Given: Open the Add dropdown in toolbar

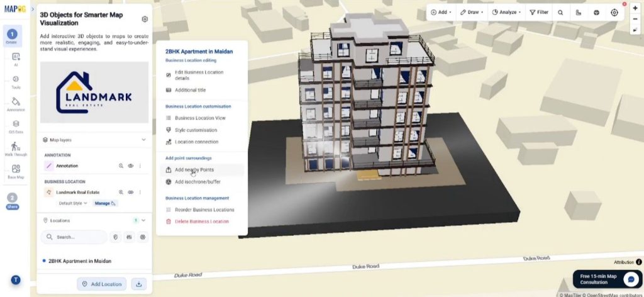Looking at the screenshot, I should pos(441,13).
